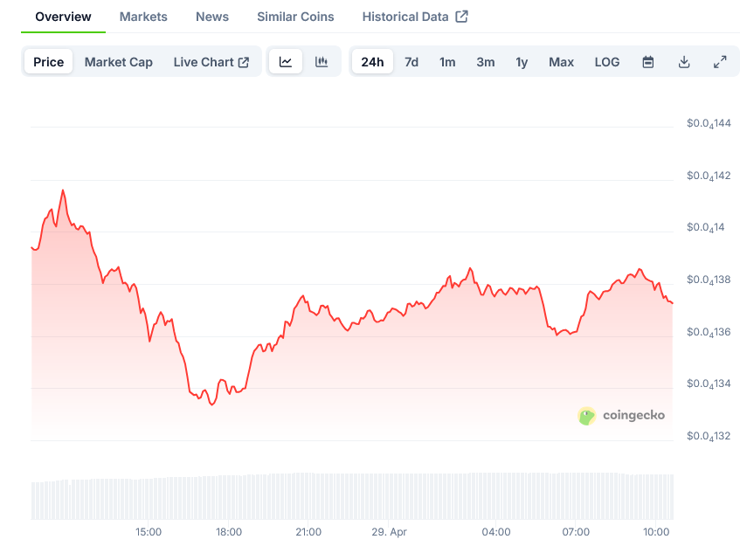The width and height of the screenshot is (740, 560).
Task: Switch to candlestick chart icon
Action: [322, 62]
